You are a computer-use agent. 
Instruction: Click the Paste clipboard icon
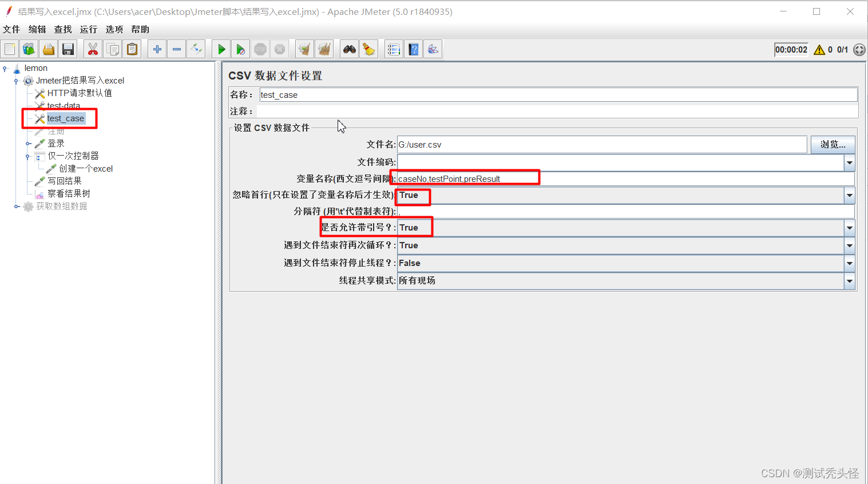coord(132,49)
